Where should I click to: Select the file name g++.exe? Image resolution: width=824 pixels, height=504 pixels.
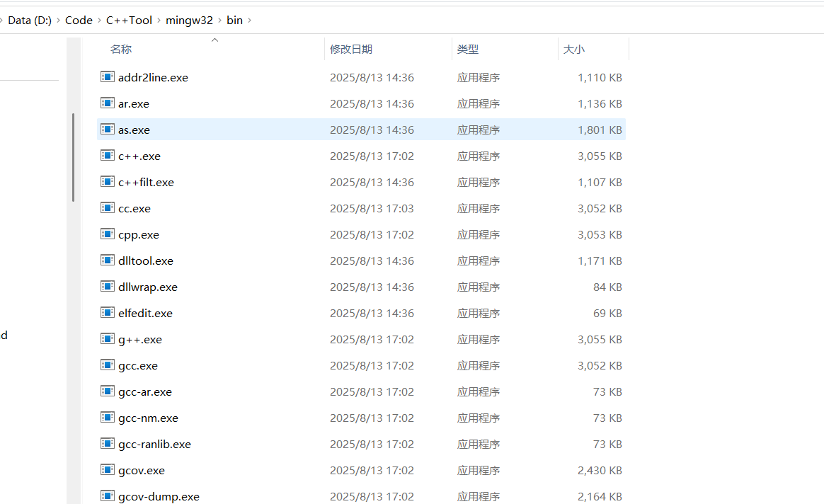(139, 340)
